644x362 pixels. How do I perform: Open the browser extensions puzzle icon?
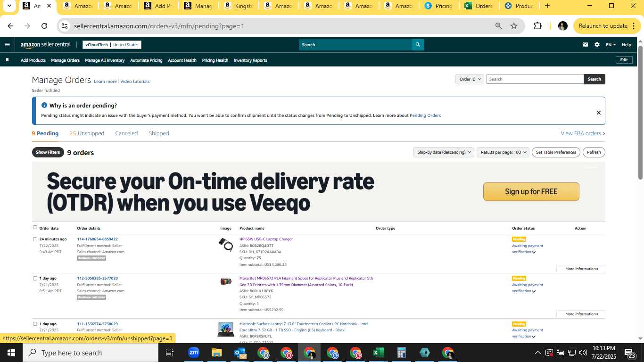[537, 26]
